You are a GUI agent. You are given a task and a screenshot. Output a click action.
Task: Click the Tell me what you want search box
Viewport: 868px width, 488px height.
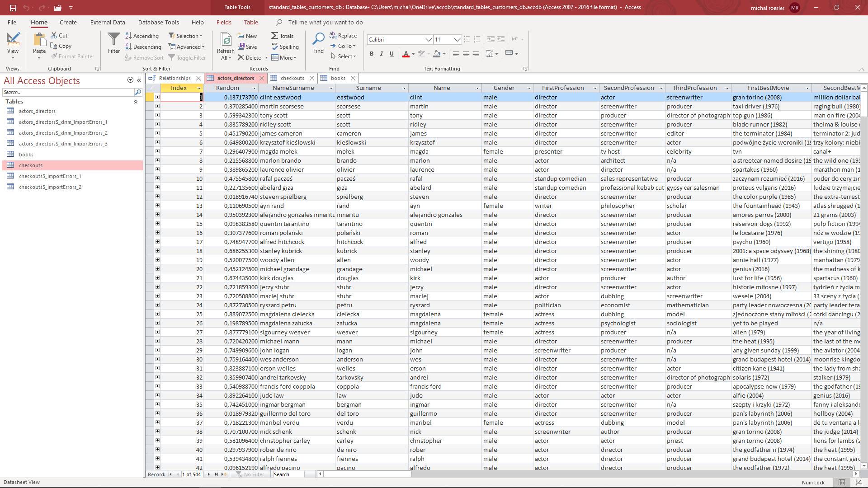(325, 22)
